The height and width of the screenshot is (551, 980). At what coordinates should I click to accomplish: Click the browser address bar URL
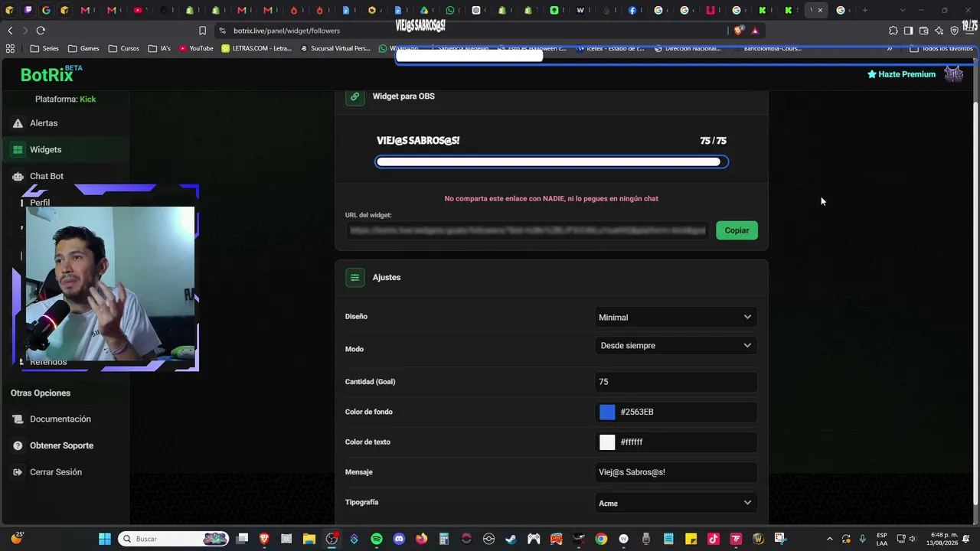click(x=287, y=31)
